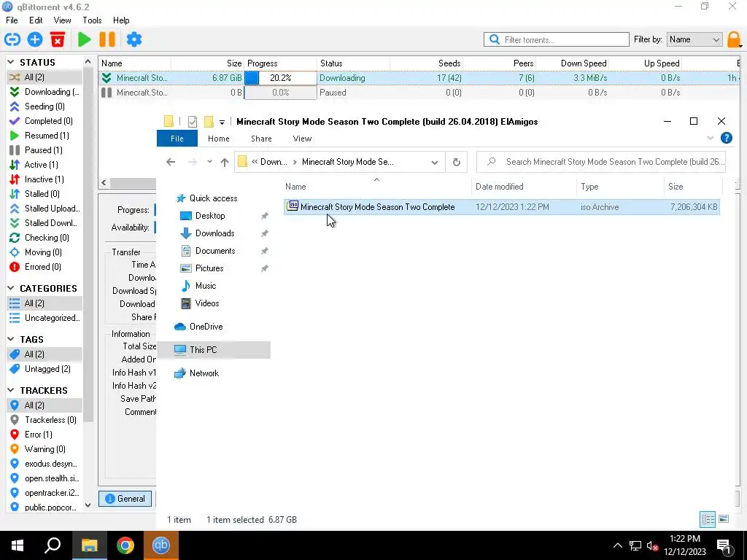This screenshot has height=560, width=747.
Task: Click the 20.2% progress bar of downloading torrent
Action: coord(281,77)
